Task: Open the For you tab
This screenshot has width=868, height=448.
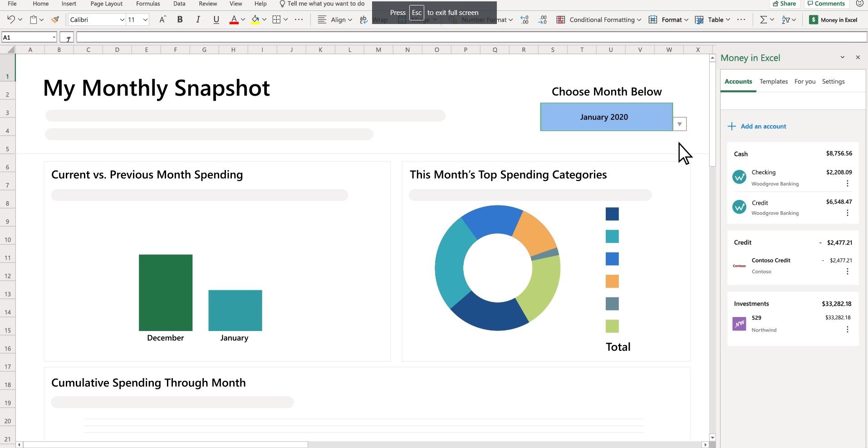Action: click(x=805, y=82)
